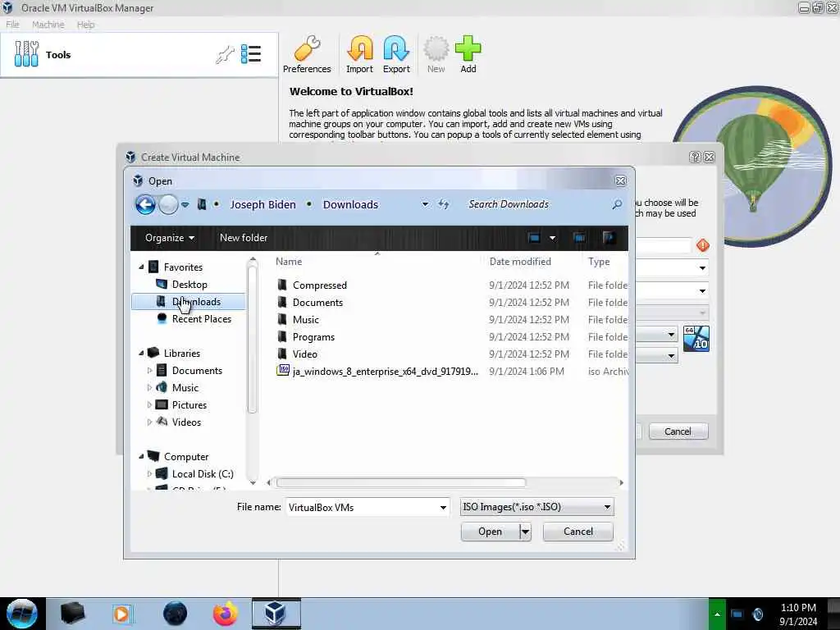Viewport: 840px width, 630px height.
Task: Click the magnifier icon in Search Downloads
Action: click(617, 204)
